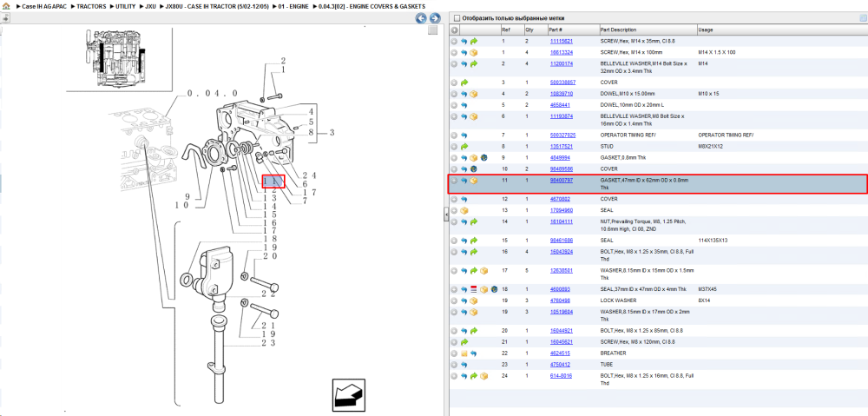Open 'UTILITY' breadcrumb

pyautogui.click(x=126, y=6)
